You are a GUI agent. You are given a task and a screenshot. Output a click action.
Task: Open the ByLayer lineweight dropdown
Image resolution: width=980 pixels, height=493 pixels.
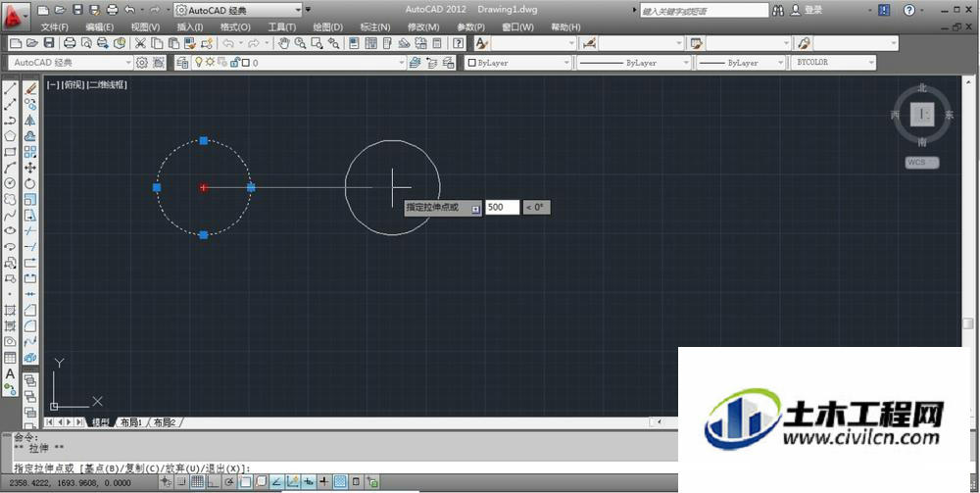point(741,63)
